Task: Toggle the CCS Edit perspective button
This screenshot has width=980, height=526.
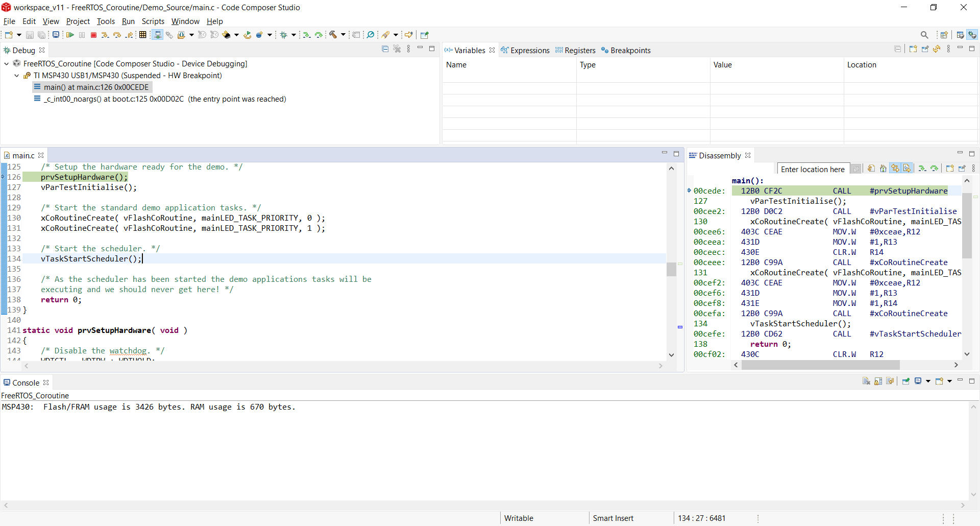Action: click(960, 35)
